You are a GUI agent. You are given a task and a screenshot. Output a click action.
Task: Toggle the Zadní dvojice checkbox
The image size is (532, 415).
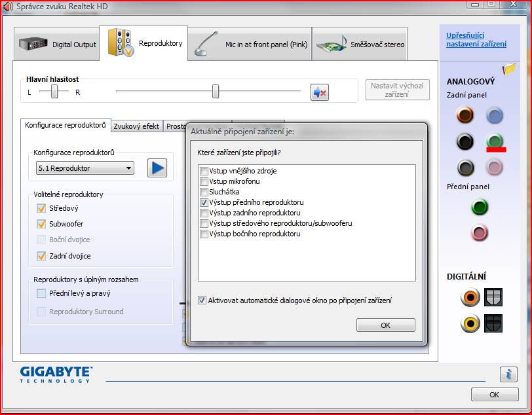(41, 256)
